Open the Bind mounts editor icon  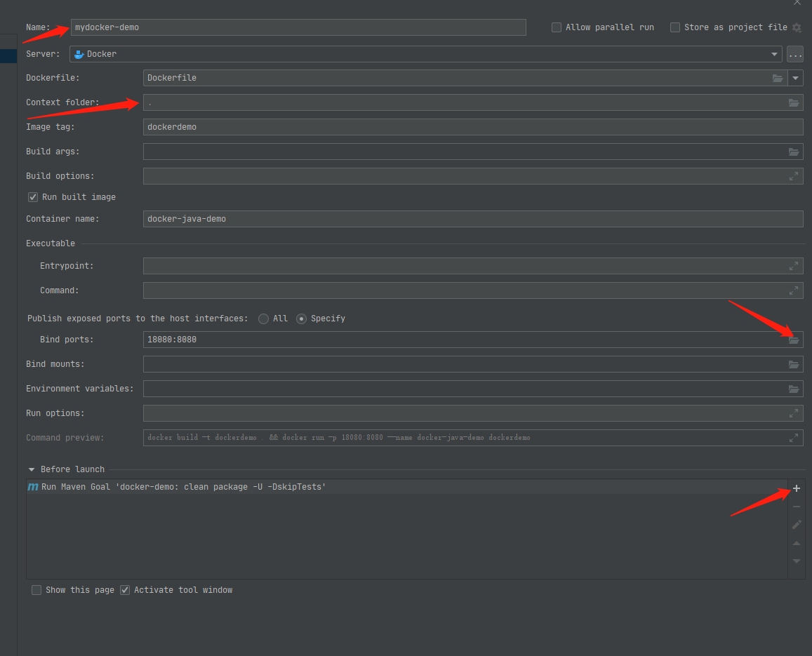coord(793,365)
